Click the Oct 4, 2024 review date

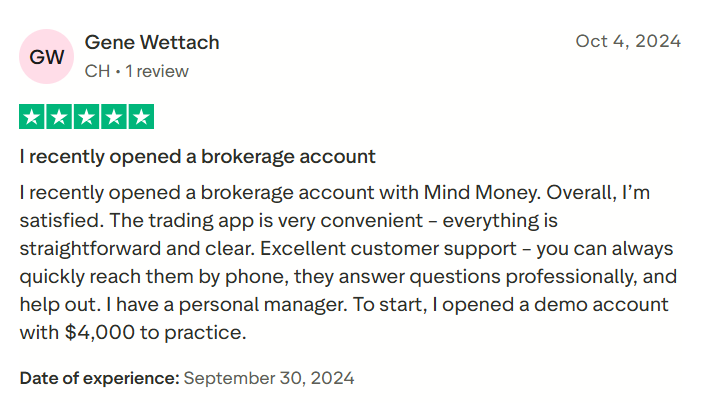628,41
